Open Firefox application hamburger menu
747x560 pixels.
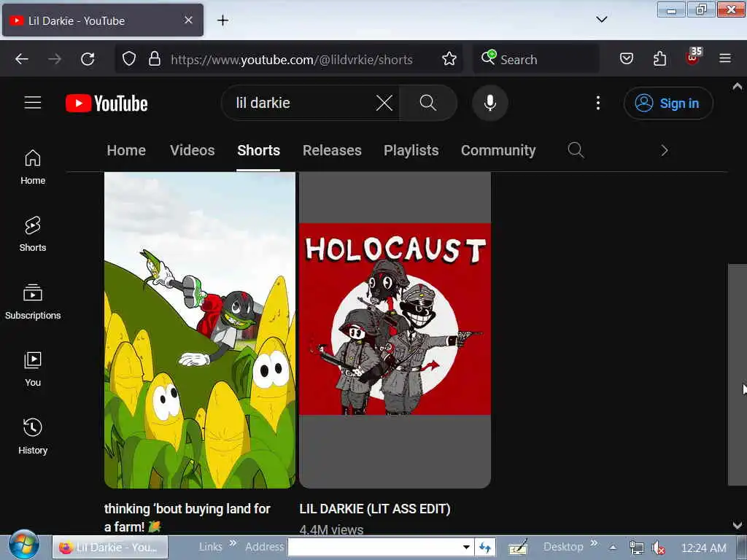coord(725,58)
